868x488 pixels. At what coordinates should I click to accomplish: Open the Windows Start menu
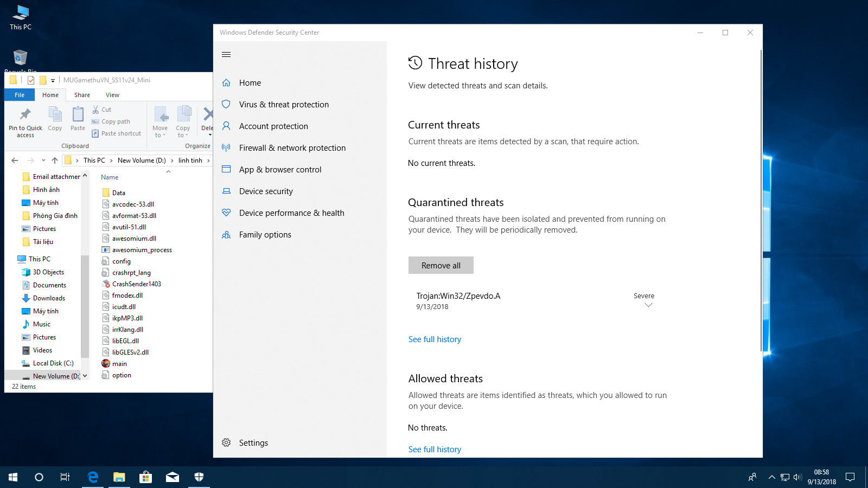(x=13, y=477)
